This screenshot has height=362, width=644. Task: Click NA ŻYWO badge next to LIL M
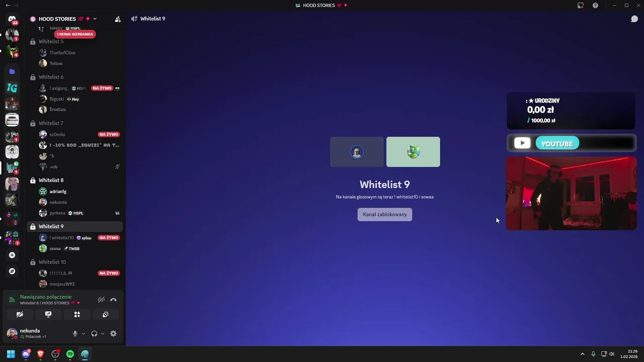click(109, 274)
